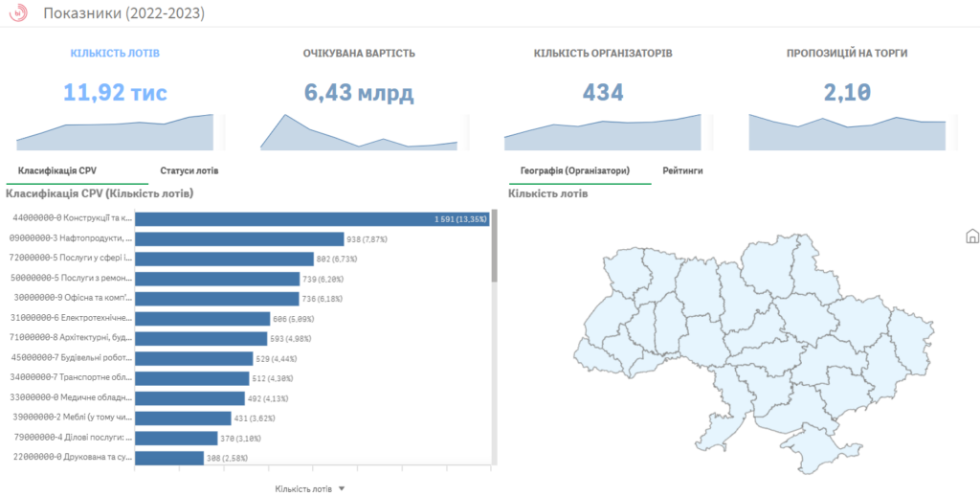Click the 09000000-3 Нафтопродукти bar
Screen dimensions: 980x497
[239, 239]
